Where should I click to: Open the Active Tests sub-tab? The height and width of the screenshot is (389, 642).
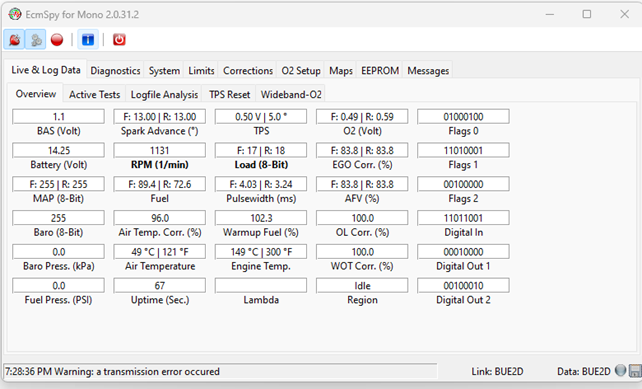94,95
